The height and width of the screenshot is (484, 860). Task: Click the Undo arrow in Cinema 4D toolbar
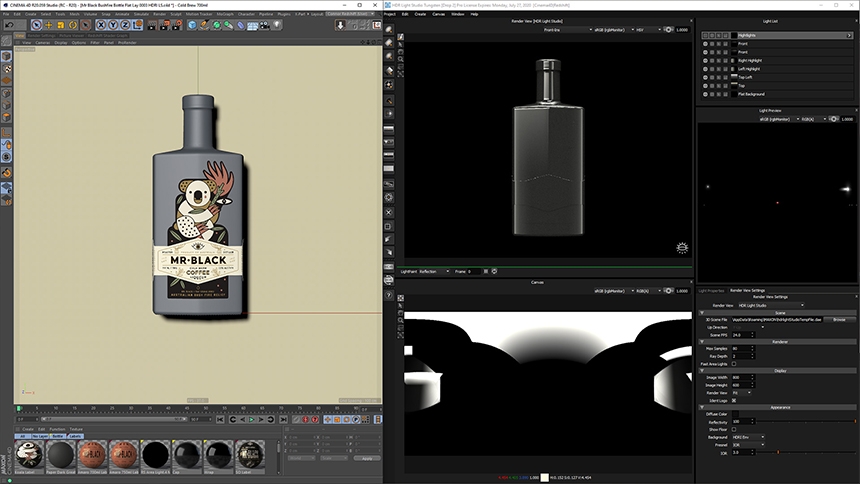9,25
